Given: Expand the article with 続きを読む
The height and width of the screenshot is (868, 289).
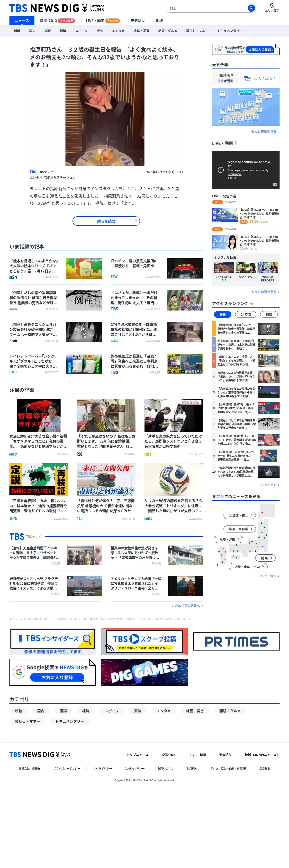Looking at the screenshot, I should tap(106, 221).
